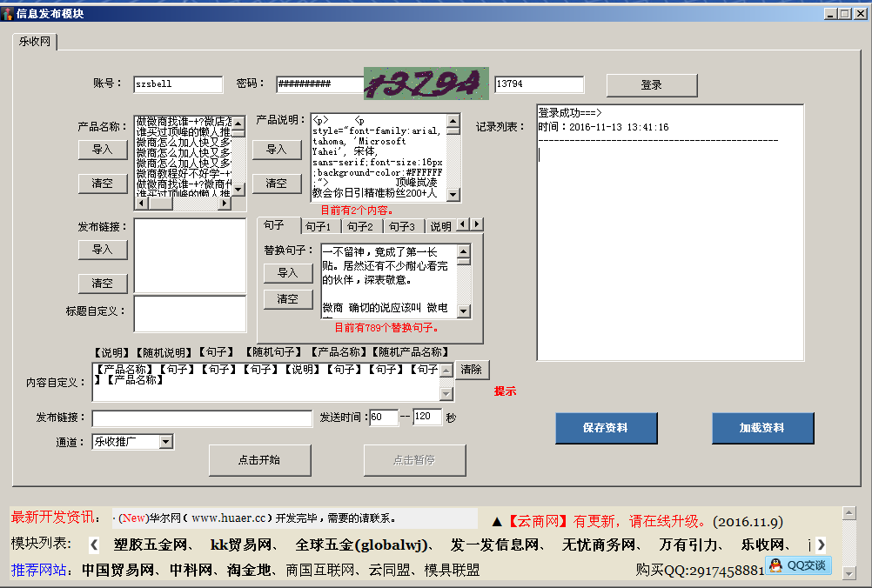
Task: Click into the 密码 password field
Action: point(319,84)
